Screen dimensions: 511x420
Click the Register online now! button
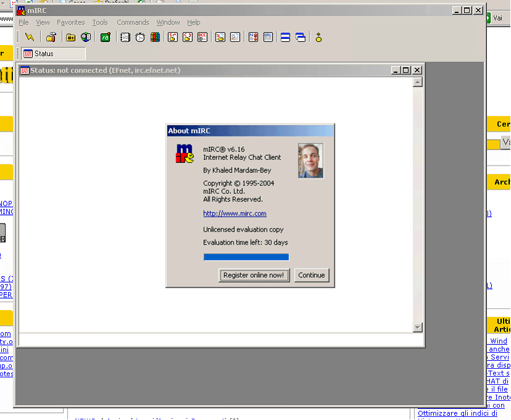click(254, 275)
